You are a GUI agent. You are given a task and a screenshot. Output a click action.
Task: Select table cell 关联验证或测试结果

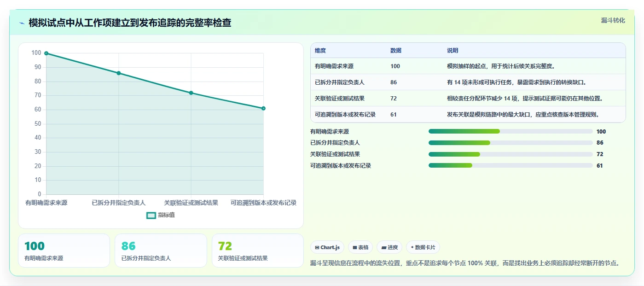tap(340, 99)
